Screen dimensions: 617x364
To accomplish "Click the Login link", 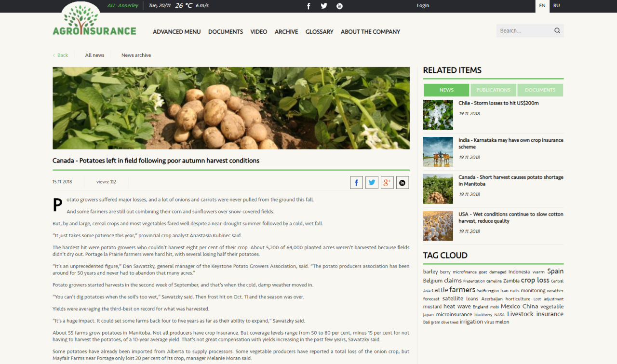I will click(x=423, y=6).
